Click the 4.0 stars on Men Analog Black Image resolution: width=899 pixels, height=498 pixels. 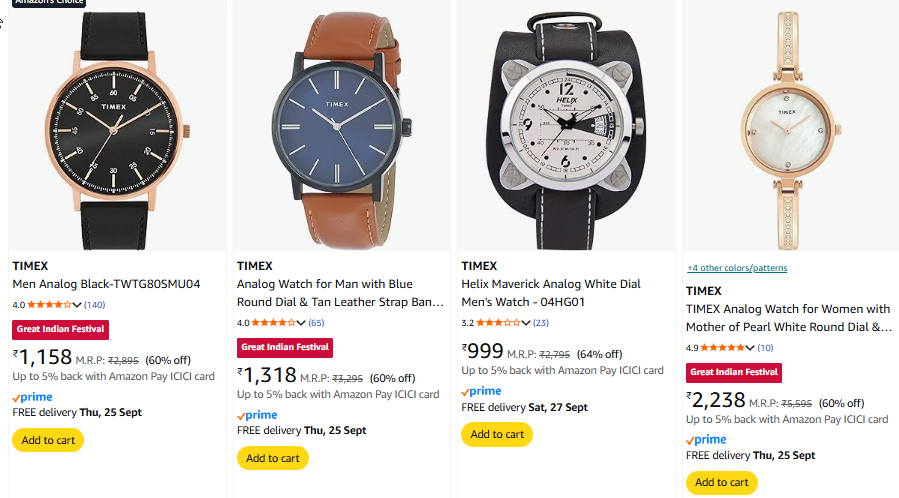coord(50,305)
